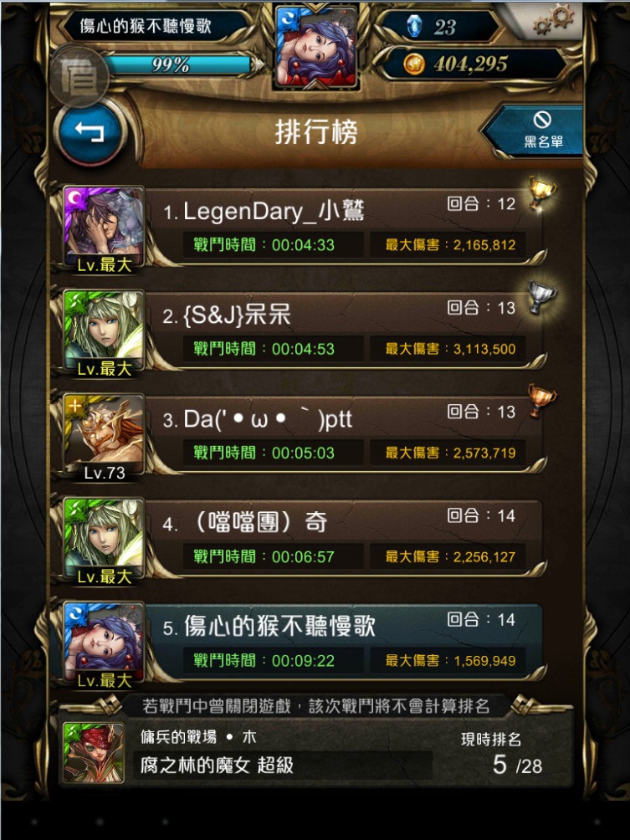Image resolution: width=630 pixels, height=840 pixels.
Task: Click the silver trophy on rank 2
Action: pos(541,296)
